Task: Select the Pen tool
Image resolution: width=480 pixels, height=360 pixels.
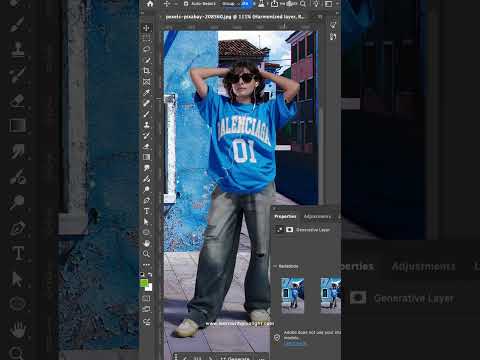Action: (146, 200)
